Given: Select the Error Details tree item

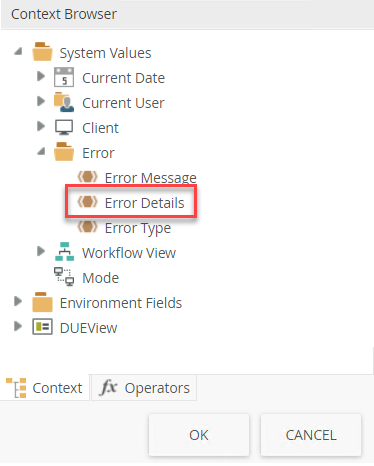Looking at the screenshot, I should (131, 202).
